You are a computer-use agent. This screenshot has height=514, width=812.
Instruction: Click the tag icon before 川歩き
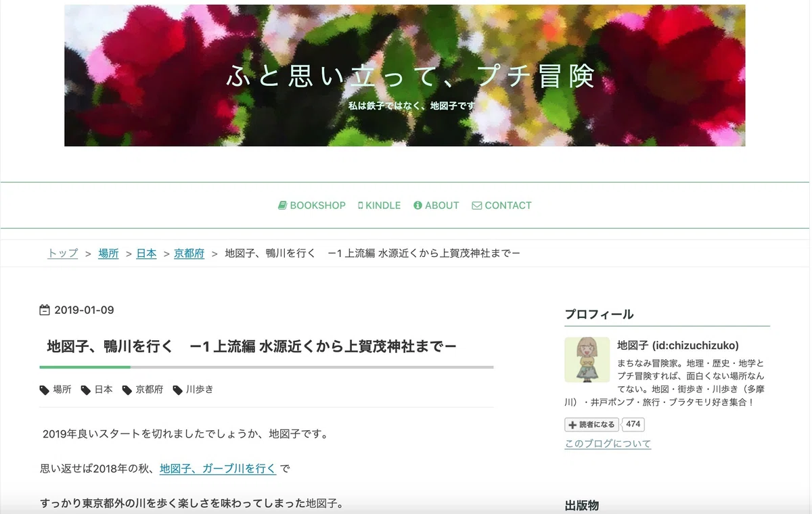pos(178,390)
